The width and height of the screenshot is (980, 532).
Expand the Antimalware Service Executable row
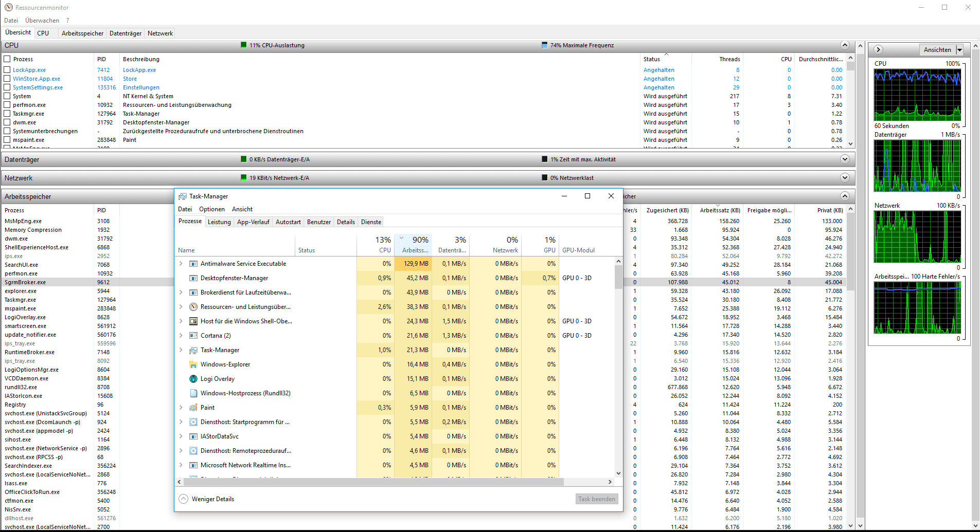click(x=181, y=264)
